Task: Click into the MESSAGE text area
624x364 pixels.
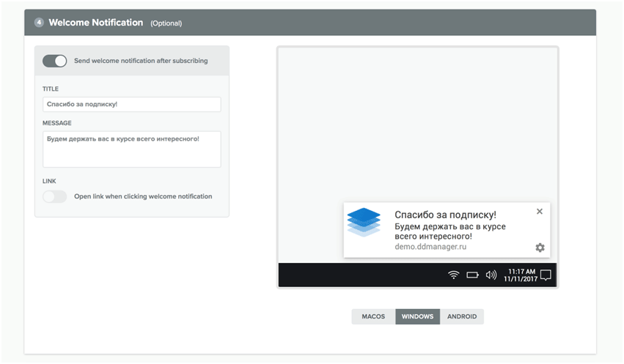Action: tap(131, 149)
